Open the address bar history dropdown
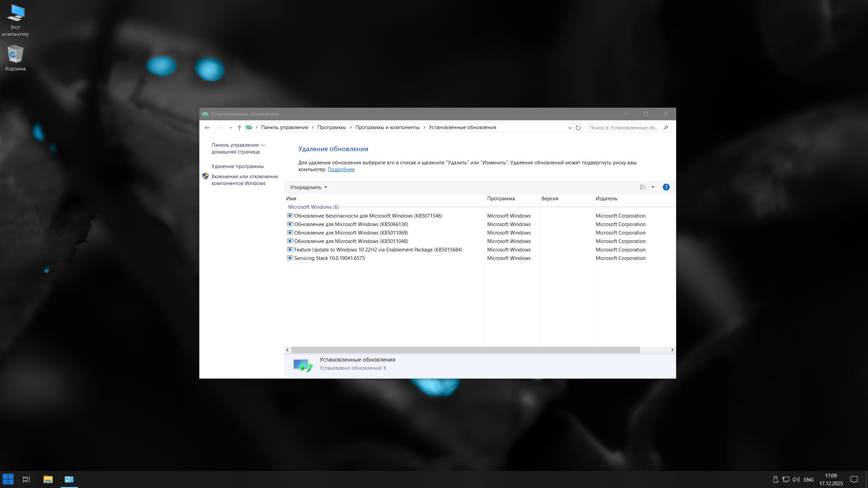 point(570,127)
